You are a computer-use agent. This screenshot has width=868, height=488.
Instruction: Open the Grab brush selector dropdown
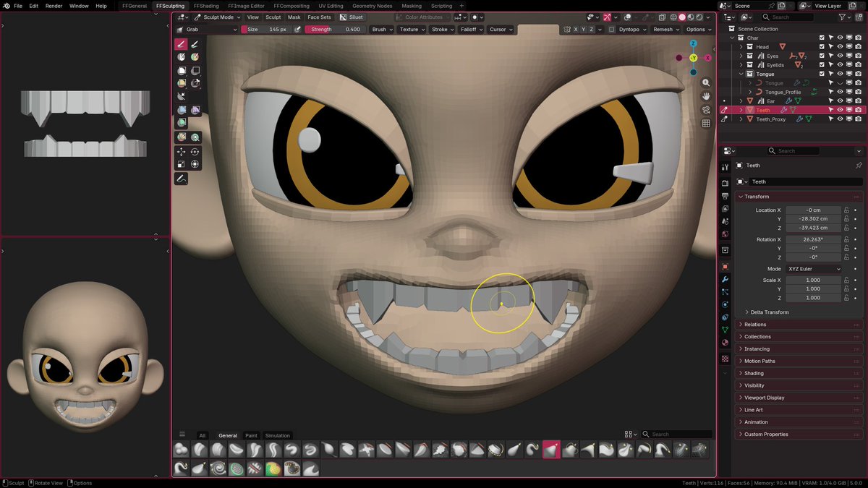[x=207, y=30]
